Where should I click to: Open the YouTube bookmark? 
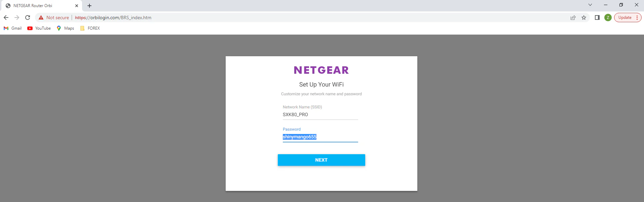tap(39, 28)
